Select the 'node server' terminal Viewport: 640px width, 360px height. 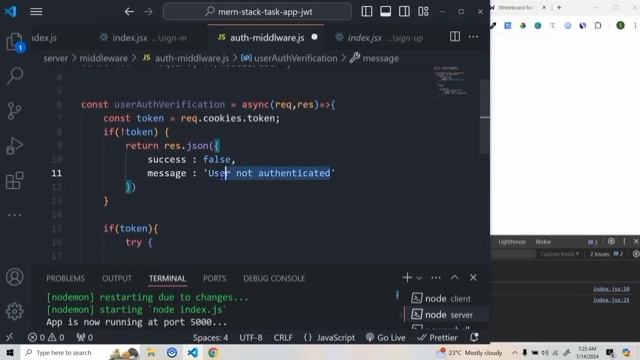tap(442, 315)
